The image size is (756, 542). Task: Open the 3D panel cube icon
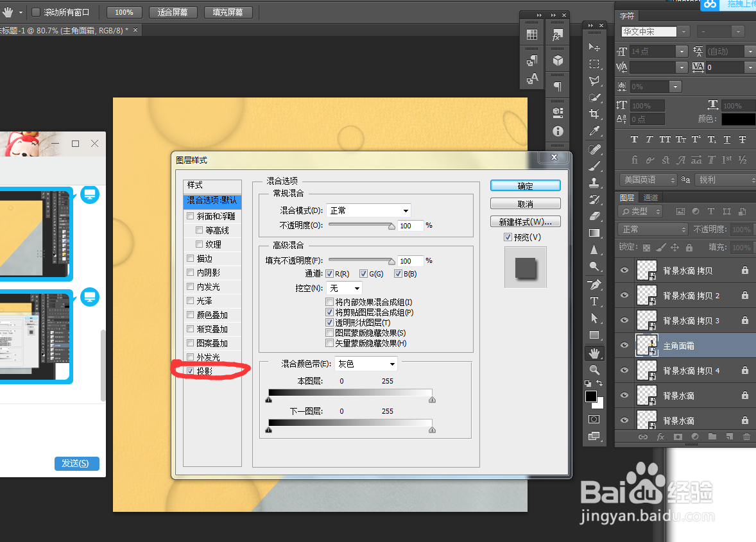click(x=558, y=60)
